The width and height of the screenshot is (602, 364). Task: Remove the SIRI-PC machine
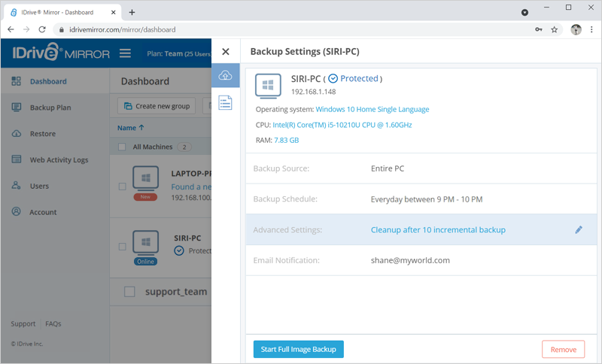[563, 350]
